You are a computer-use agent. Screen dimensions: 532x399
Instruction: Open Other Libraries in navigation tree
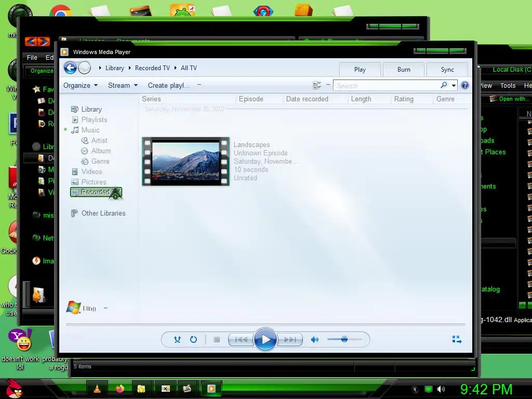98,213
